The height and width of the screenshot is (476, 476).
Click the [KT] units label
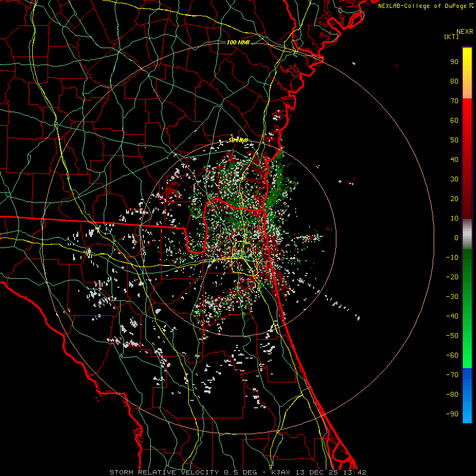(x=452, y=36)
